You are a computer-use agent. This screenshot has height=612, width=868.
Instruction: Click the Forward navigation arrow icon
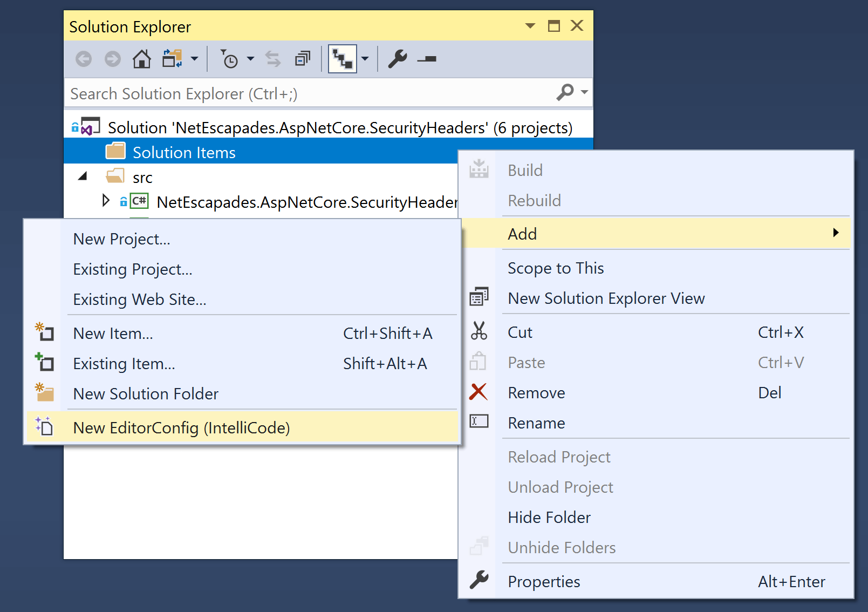[x=113, y=59]
